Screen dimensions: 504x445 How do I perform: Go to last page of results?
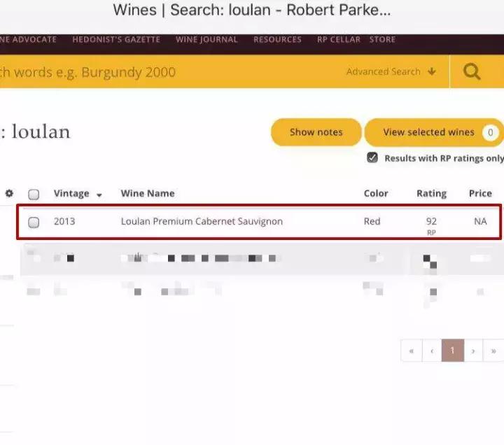[x=493, y=351]
